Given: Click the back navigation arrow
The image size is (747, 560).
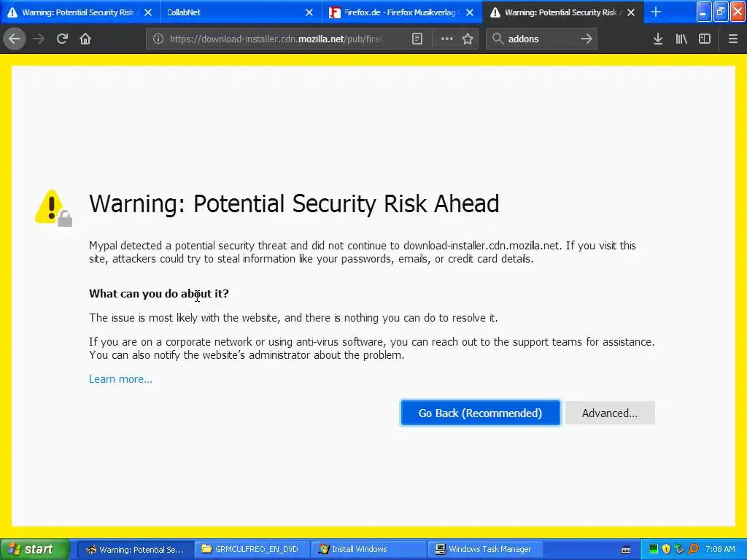Looking at the screenshot, I should click(x=15, y=39).
